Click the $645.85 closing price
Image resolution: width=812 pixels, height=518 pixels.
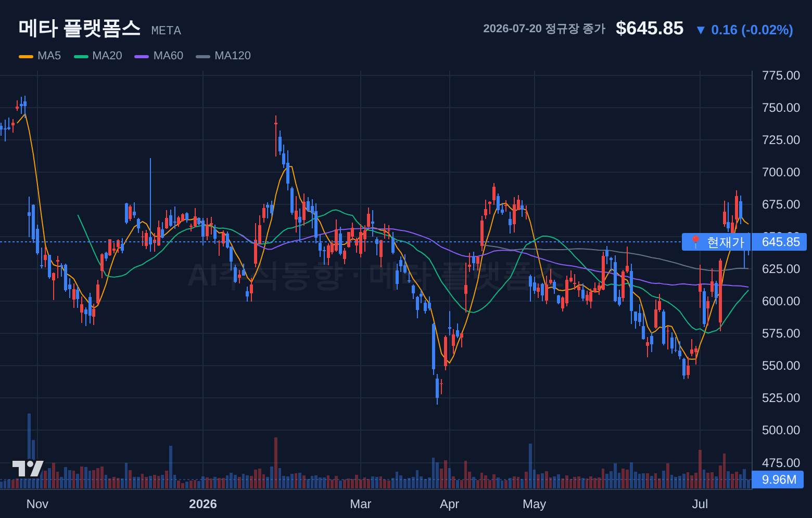click(649, 29)
